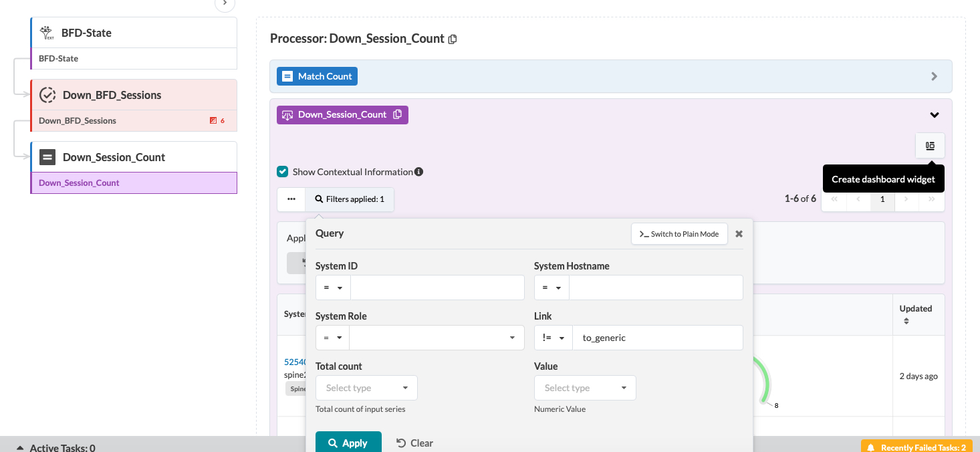Toggle Show Contextual Information checkbox

point(283,172)
